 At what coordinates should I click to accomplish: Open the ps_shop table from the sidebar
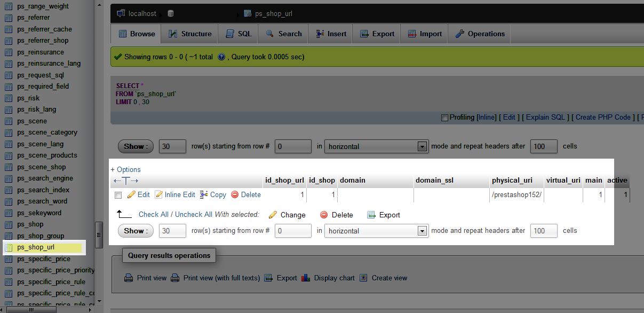coord(30,224)
